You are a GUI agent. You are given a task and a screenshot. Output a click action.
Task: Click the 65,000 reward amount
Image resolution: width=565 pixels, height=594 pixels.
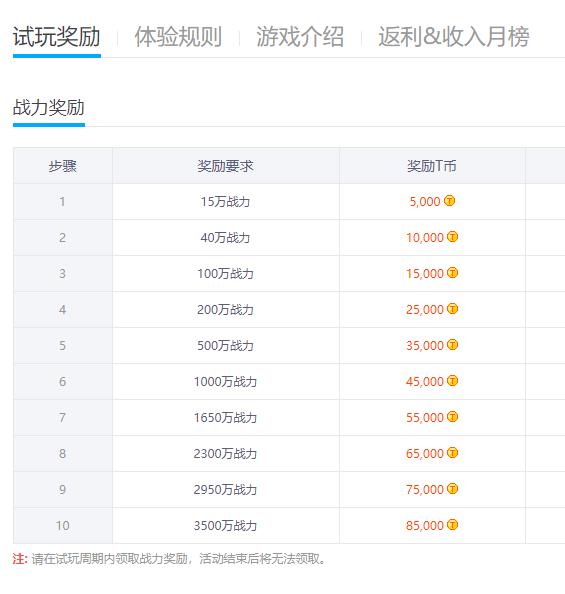pos(424,453)
